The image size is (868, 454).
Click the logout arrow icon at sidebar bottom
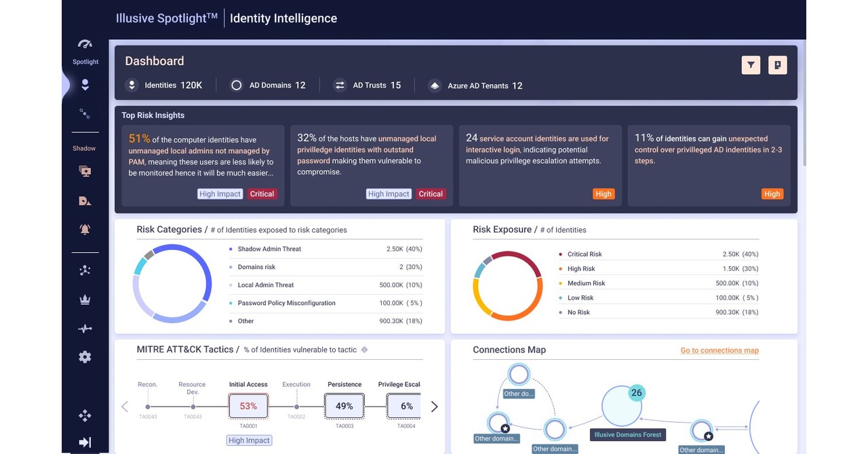85,441
